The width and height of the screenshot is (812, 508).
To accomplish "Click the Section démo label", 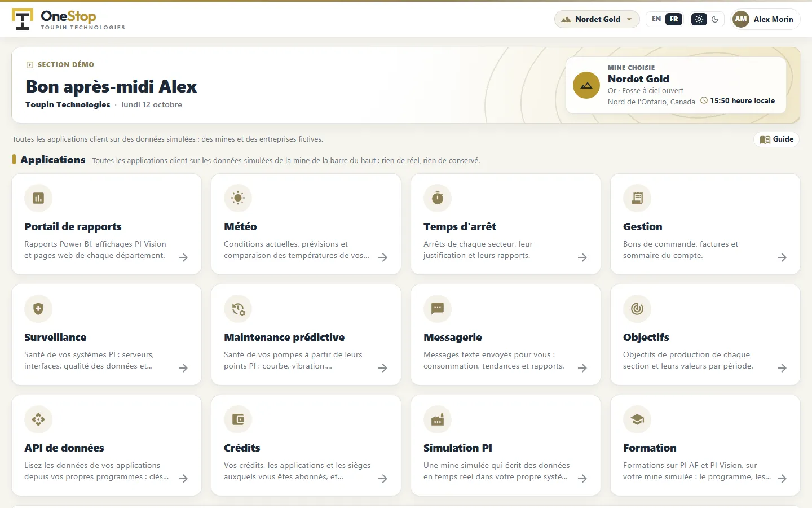I will point(60,65).
